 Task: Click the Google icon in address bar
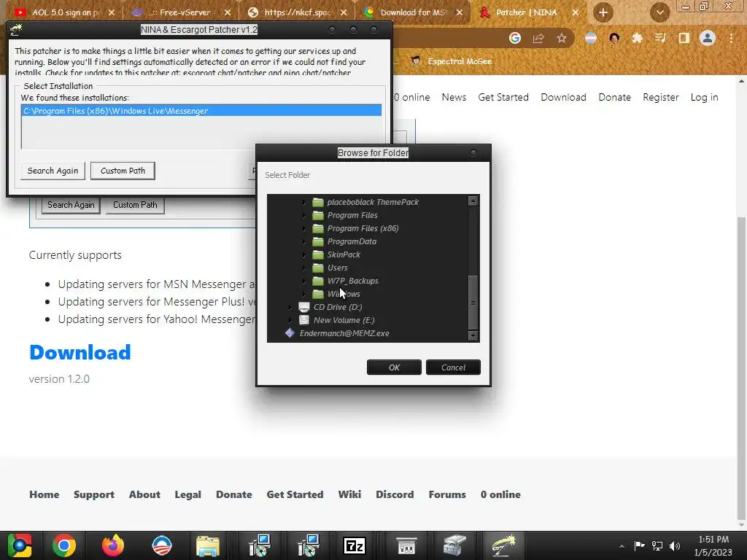514,38
